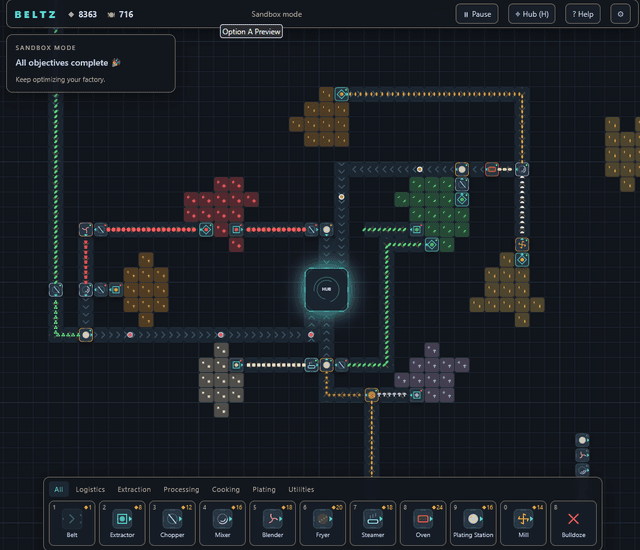
Task: Select the extractor at top orange patch
Action: (342, 94)
